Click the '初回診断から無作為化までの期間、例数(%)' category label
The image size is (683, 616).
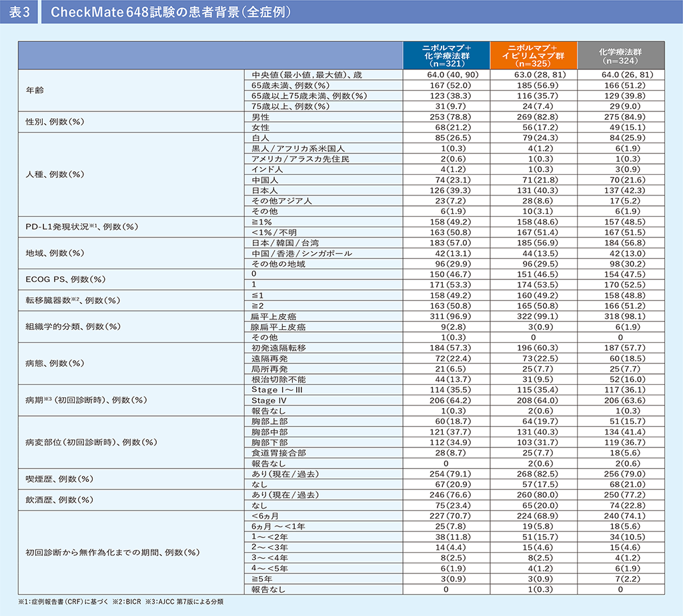coord(113,553)
